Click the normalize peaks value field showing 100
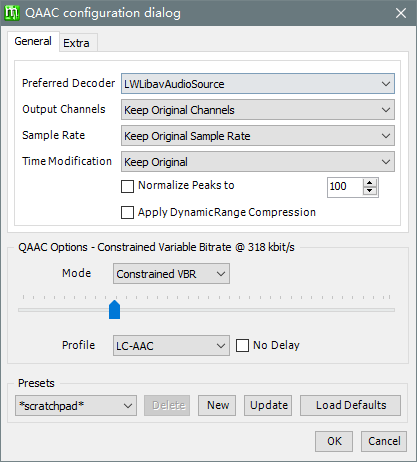 coord(345,186)
